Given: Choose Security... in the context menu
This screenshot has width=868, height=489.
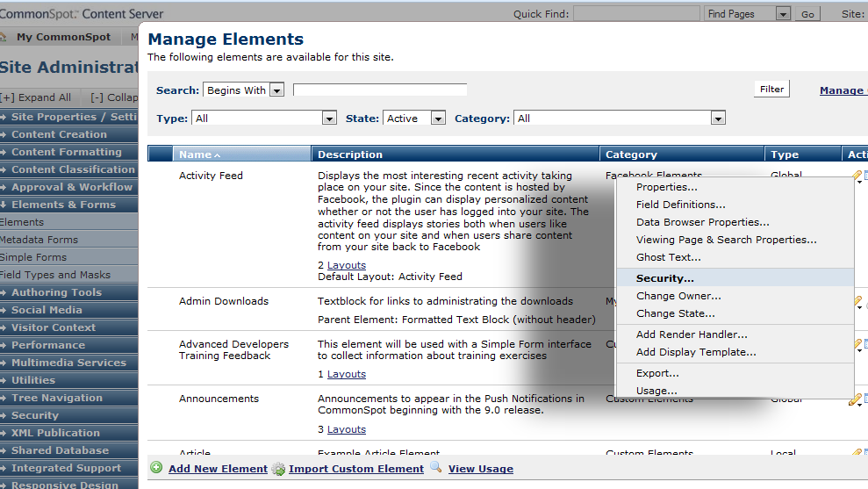Looking at the screenshot, I should (x=735, y=278).
